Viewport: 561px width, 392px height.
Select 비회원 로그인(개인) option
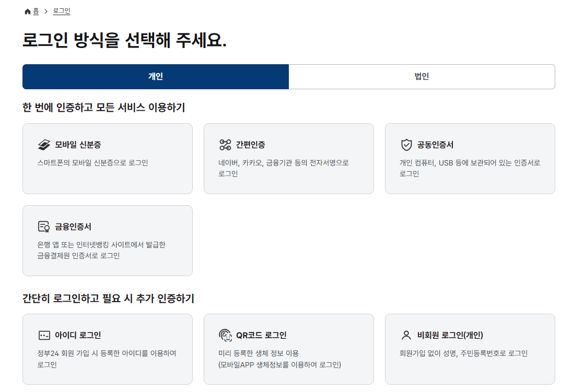pyautogui.click(x=470, y=349)
